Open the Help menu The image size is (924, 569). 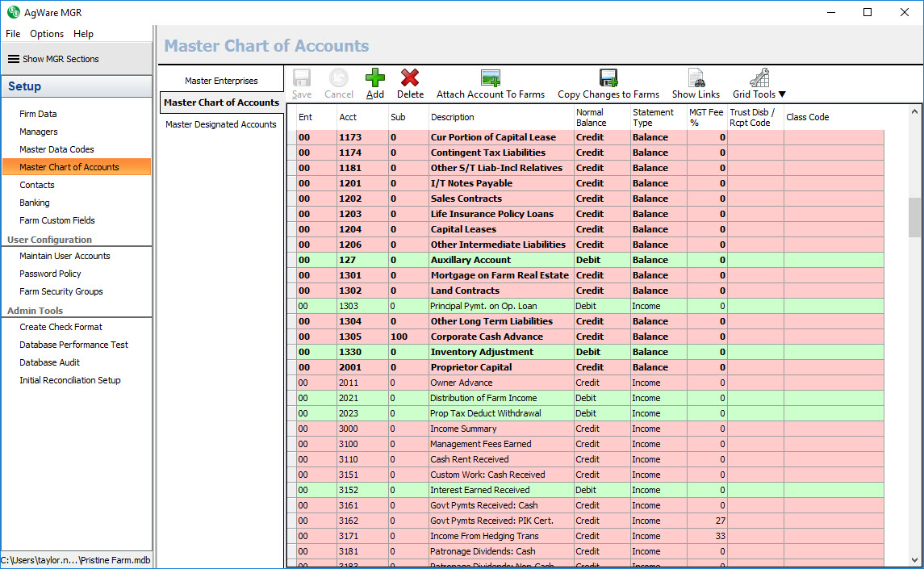coord(83,34)
